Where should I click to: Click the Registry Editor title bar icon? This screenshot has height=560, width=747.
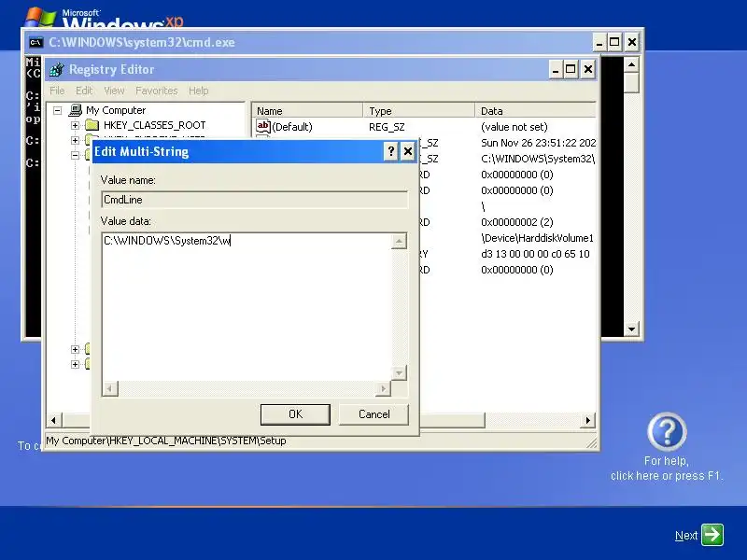click(57, 69)
